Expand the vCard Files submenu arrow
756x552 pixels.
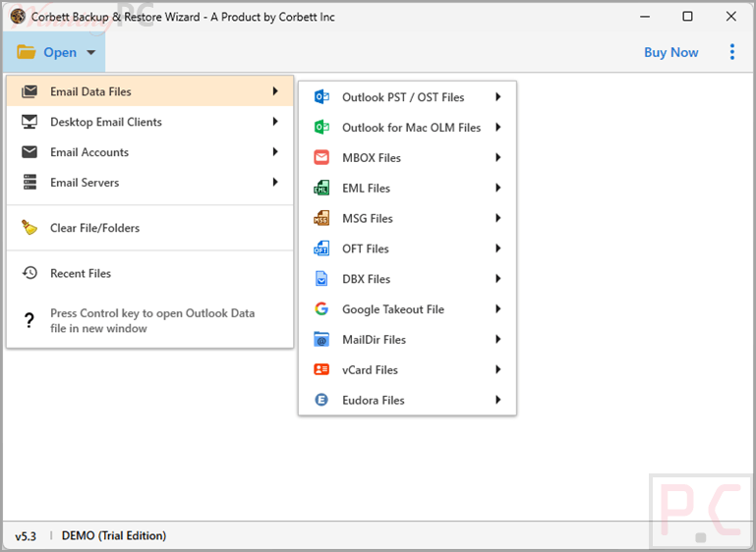pos(498,369)
